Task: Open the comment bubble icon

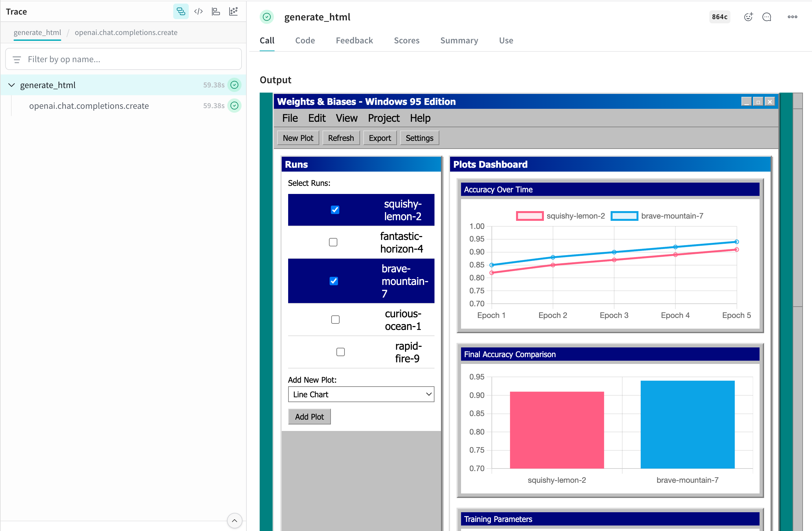Action: point(767,17)
